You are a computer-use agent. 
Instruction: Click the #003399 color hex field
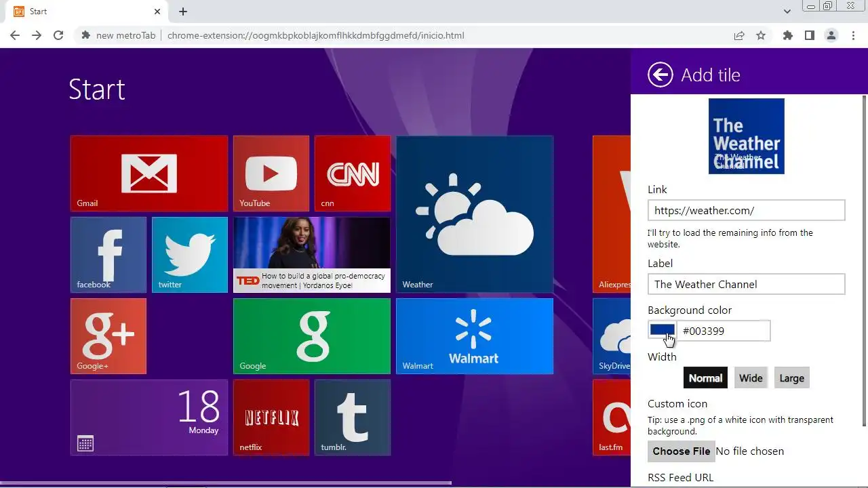(x=724, y=331)
